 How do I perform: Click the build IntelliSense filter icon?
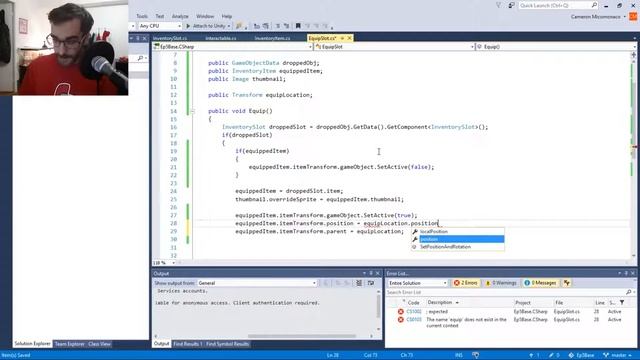click(567, 283)
